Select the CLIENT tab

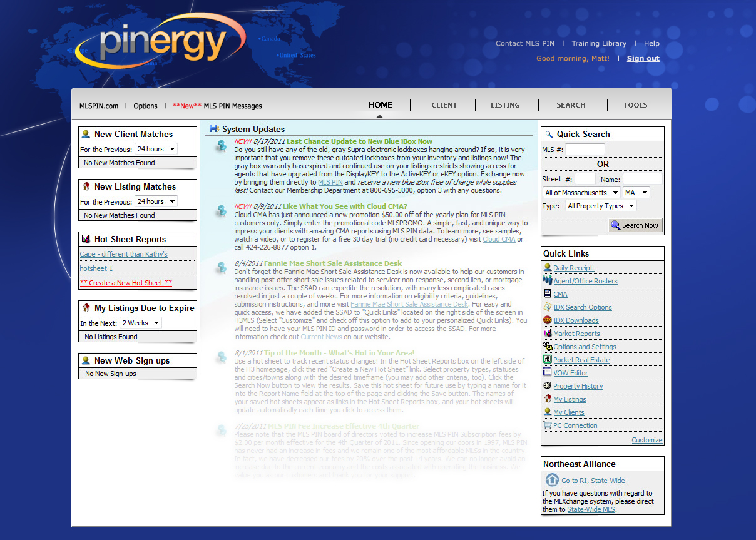(x=444, y=105)
